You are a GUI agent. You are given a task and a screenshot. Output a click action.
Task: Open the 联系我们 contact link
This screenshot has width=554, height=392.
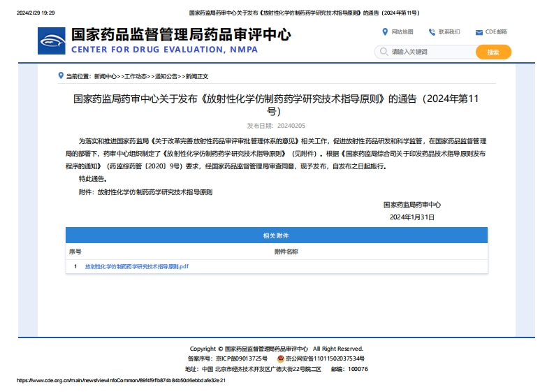[x=449, y=32]
